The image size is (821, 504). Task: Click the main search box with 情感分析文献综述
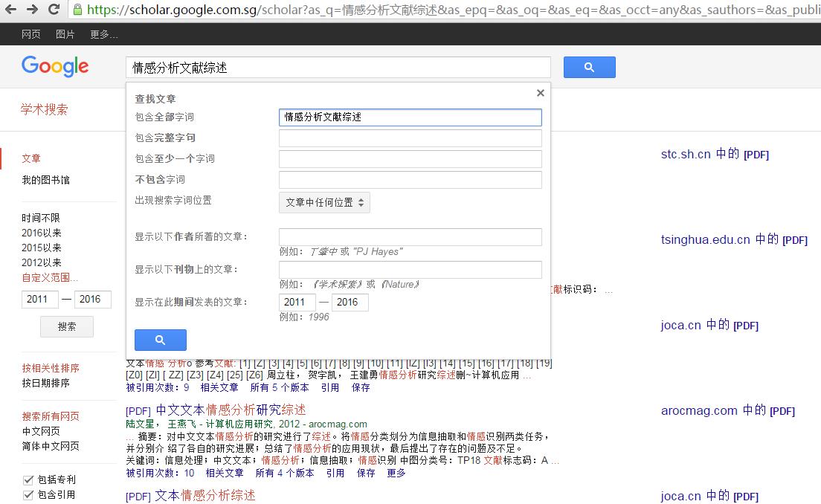click(x=338, y=68)
